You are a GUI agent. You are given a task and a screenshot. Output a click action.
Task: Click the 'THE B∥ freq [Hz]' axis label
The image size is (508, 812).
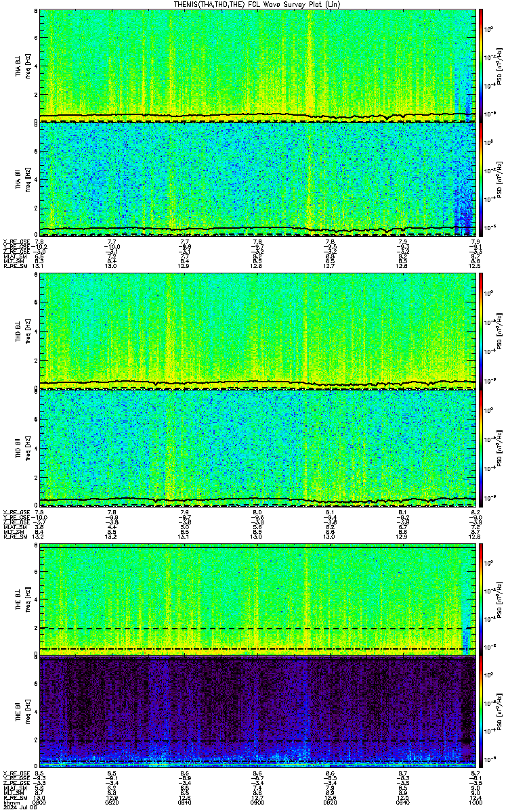point(23,712)
